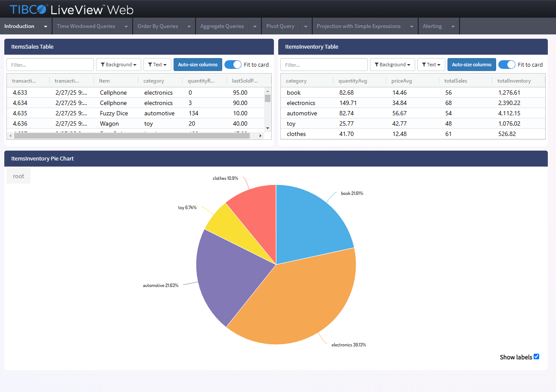Open Text filter in ItemsSales table
Image resolution: width=556 pixels, height=392 pixels.
(x=157, y=65)
